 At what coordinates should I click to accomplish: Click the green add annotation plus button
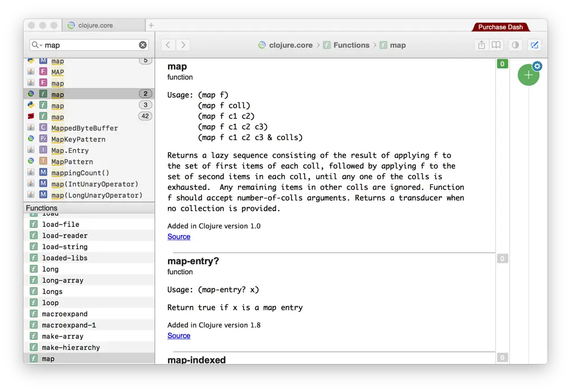[528, 74]
